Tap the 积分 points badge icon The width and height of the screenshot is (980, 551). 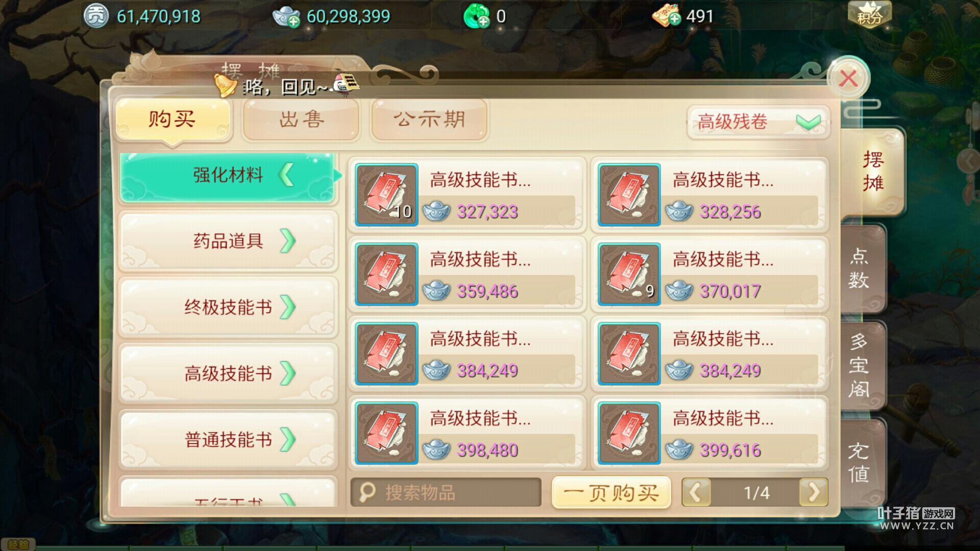869,14
